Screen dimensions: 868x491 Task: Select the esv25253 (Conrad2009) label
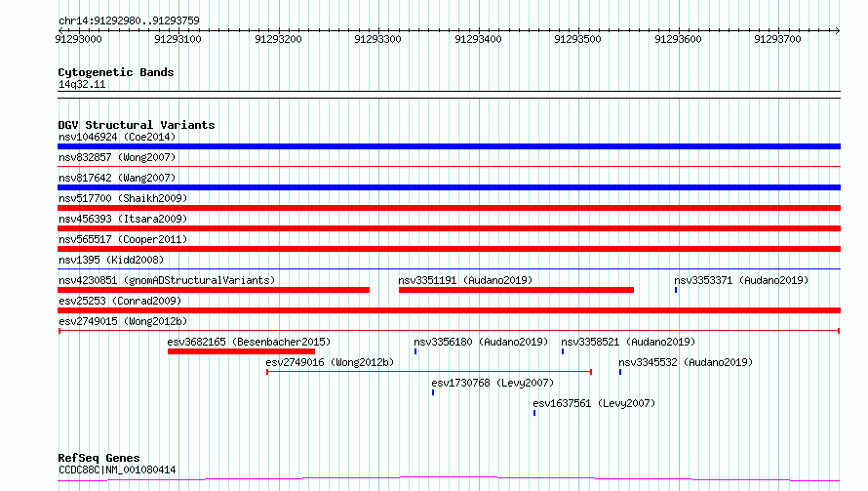[x=120, y=301]
